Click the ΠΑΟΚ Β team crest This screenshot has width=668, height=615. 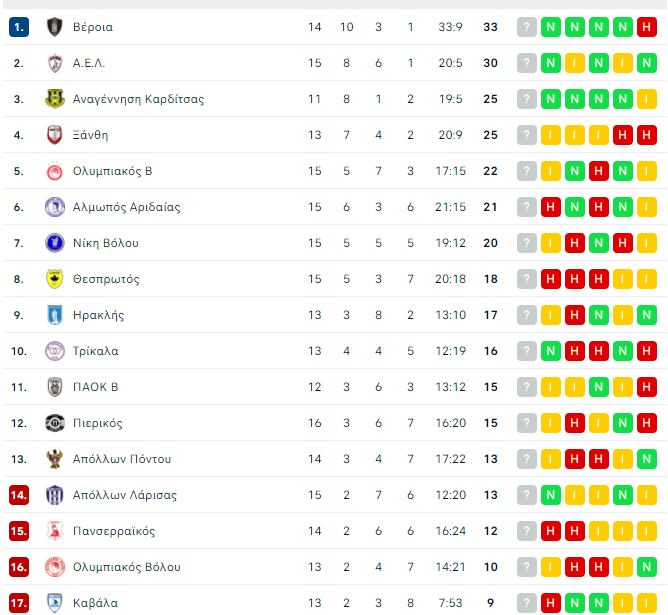[x=55, y=387]
